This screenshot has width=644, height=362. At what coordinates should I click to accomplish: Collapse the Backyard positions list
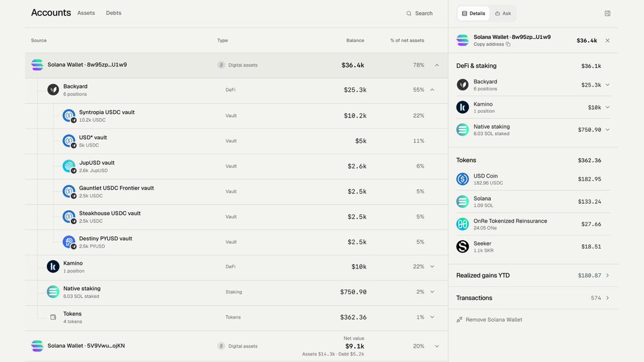tap(432, 90)
